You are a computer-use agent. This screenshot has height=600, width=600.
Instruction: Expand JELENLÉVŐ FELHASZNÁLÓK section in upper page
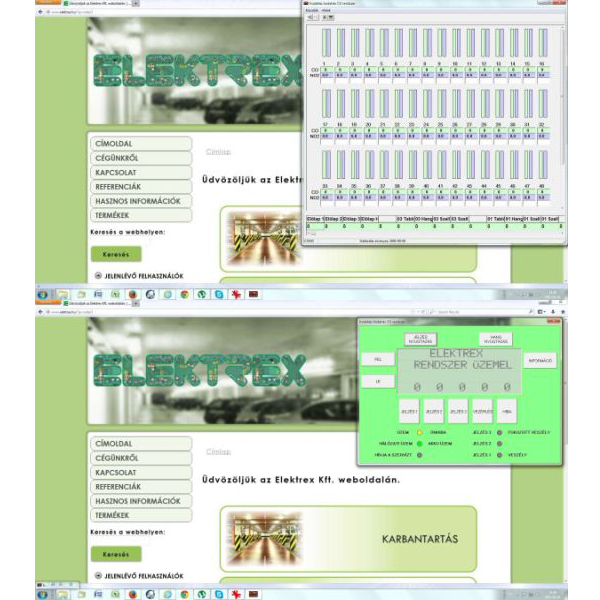(99, 275)
